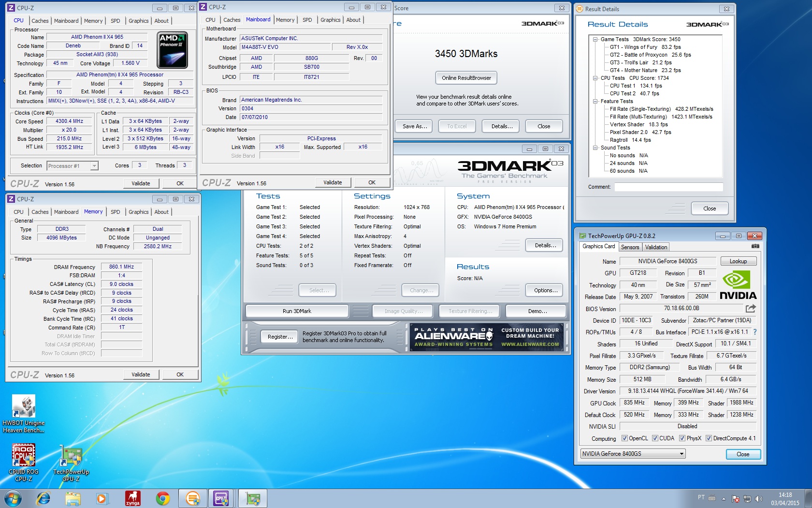Click Run 3DMark button
Screen dimensions: 812x508
(297, 311)
